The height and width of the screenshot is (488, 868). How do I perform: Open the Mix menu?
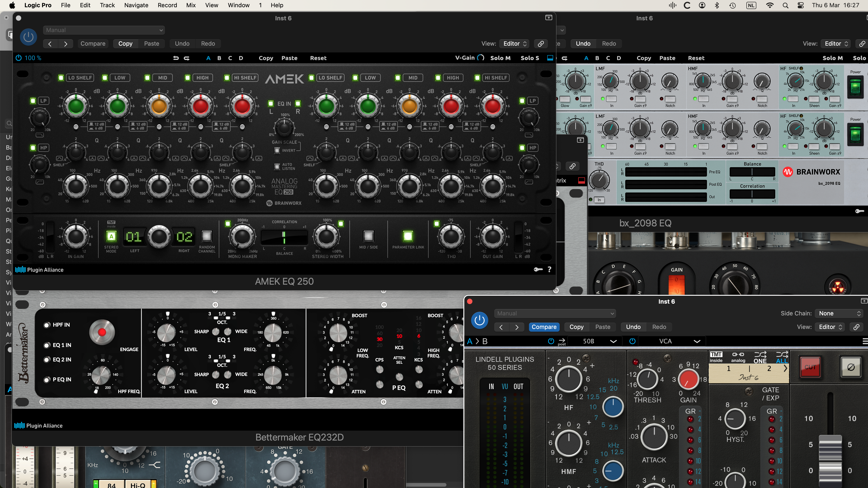191,5
